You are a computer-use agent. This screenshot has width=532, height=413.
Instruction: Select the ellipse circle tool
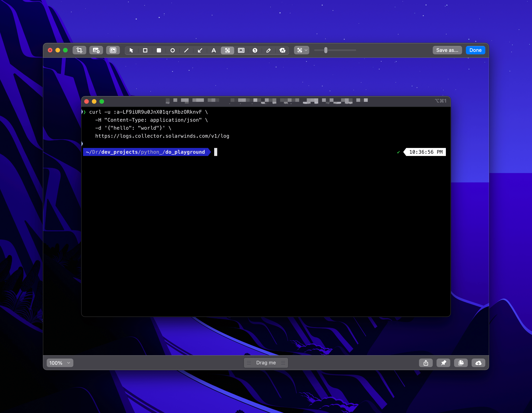pos(172,50)
